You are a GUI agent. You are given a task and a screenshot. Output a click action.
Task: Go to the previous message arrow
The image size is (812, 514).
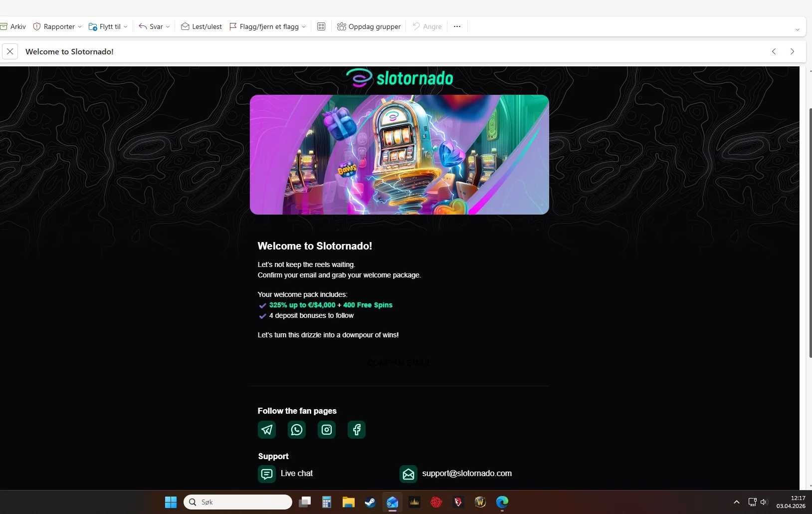pos(774,51)
